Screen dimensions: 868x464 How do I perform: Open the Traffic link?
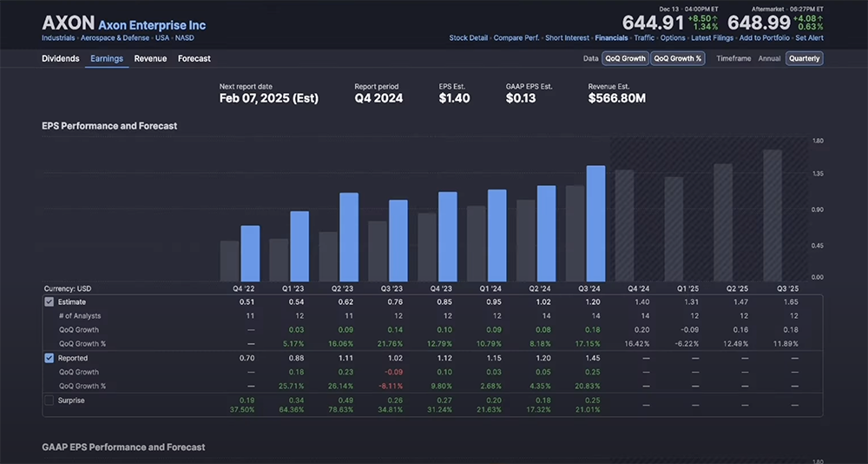[644, 37]
